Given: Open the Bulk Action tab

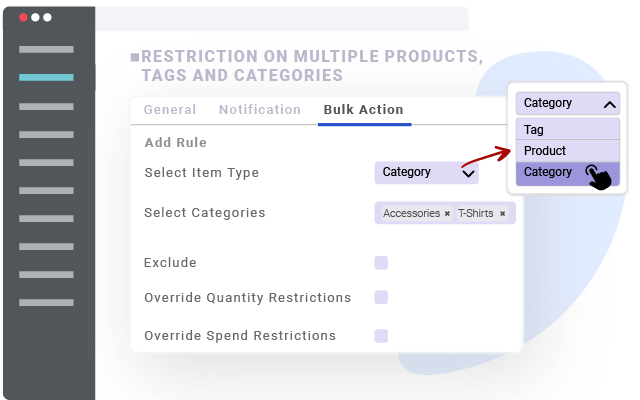Looking at the screenshot, I should tap(364, 110).
